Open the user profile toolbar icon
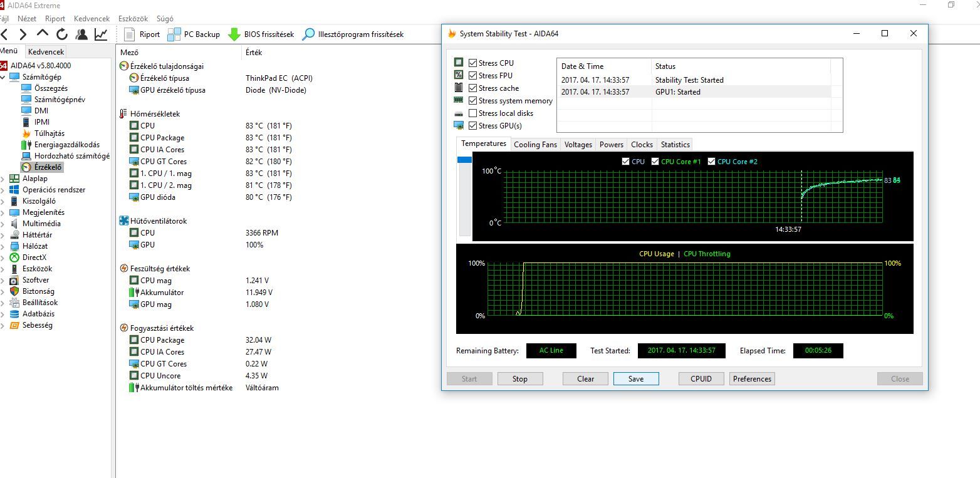The height and width of the screenshot is (478, 980). point(81,34)
